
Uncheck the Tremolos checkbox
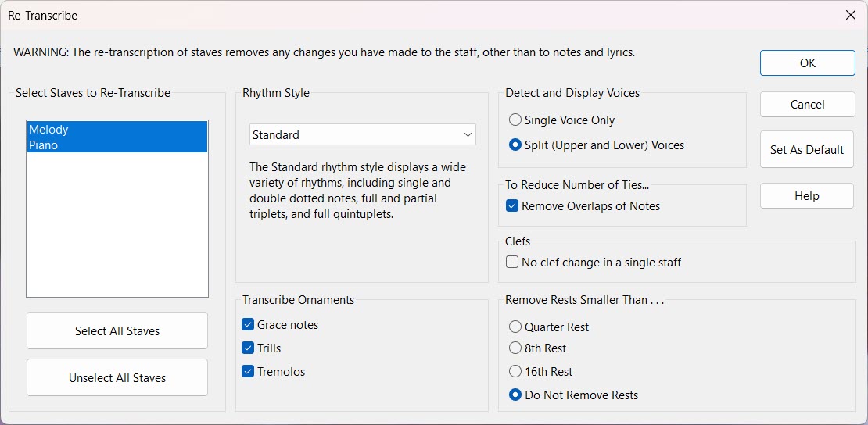click(x=249, y=372)
